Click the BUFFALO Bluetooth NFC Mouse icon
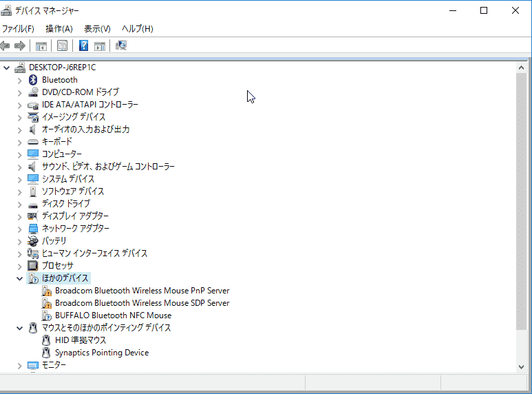 [x=47, y=315]
